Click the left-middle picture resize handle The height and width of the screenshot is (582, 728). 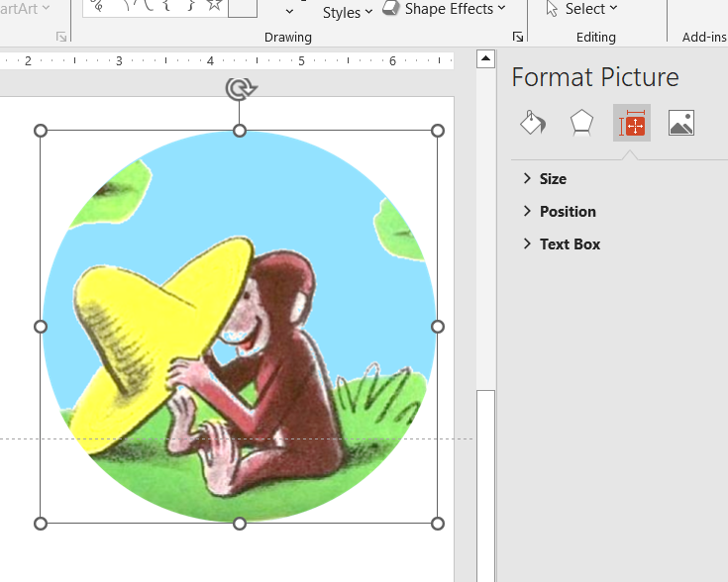click(41, 327)
